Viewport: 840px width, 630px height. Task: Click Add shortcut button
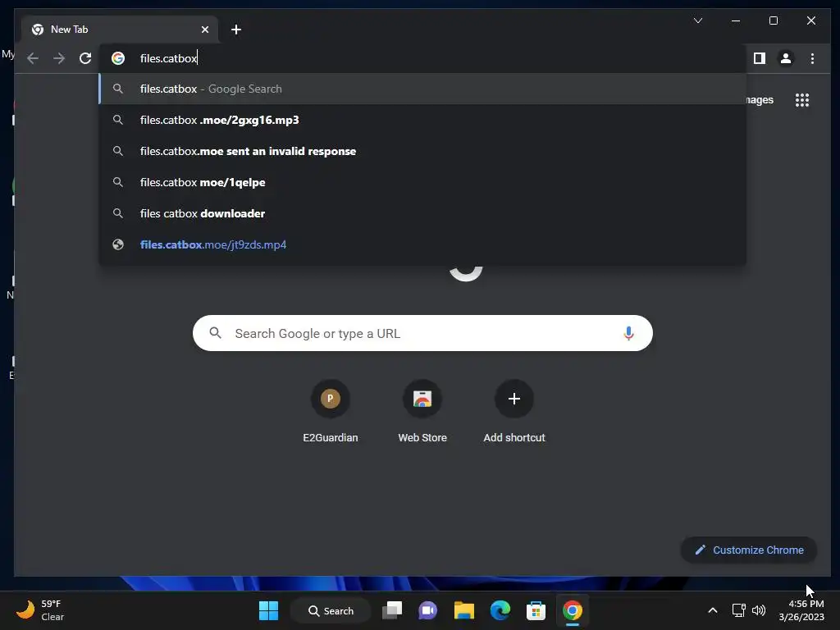(x=514, y=412)
